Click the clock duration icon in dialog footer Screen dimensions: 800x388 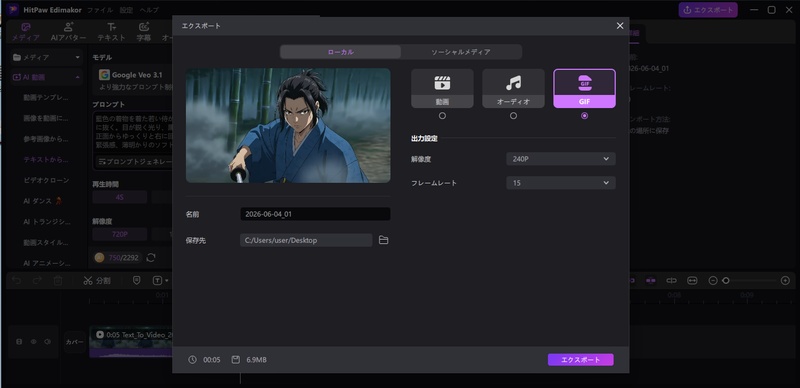[x=192, y=360]
